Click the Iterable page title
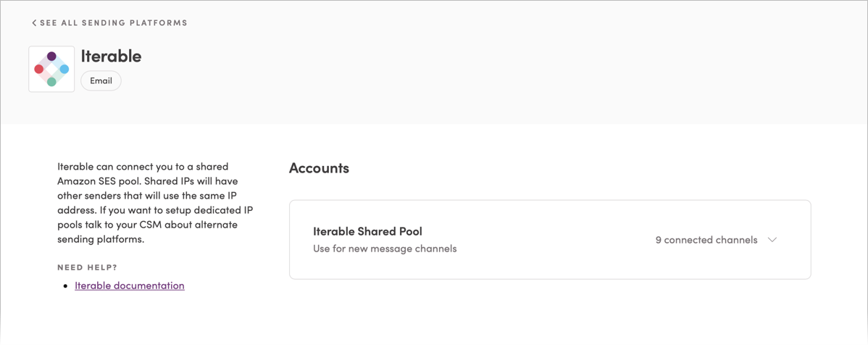Viewport: 868px width, 345px height. click(x=112, y=56)
